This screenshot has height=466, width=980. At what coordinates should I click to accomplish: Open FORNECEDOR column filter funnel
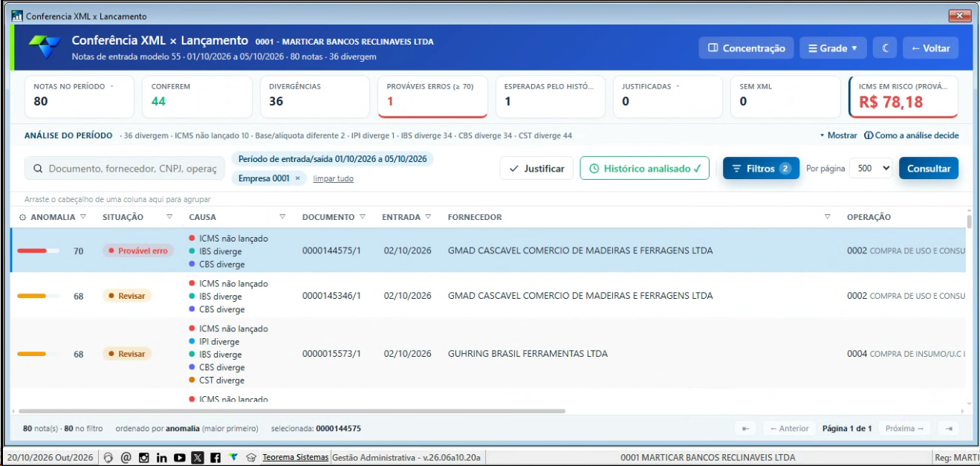(828, 217)
